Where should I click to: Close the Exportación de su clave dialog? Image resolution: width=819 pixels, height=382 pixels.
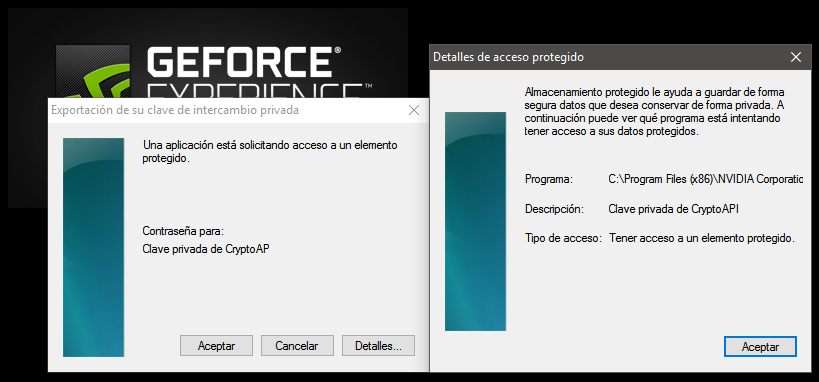[x=414, y=110]
